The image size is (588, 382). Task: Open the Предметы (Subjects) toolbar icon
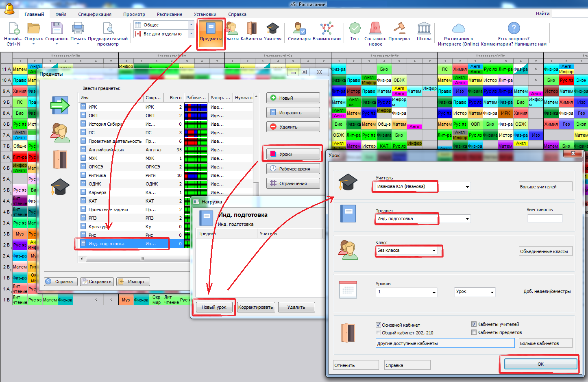point(210,31)
